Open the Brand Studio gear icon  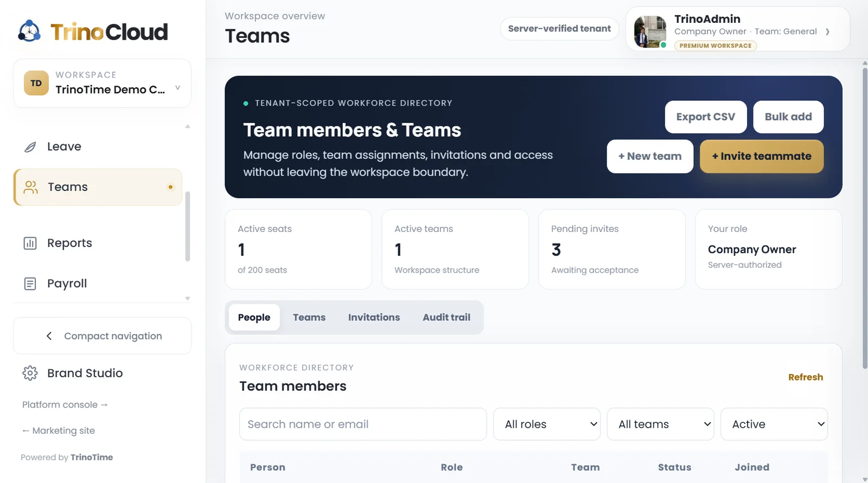[x=30, y=373]
